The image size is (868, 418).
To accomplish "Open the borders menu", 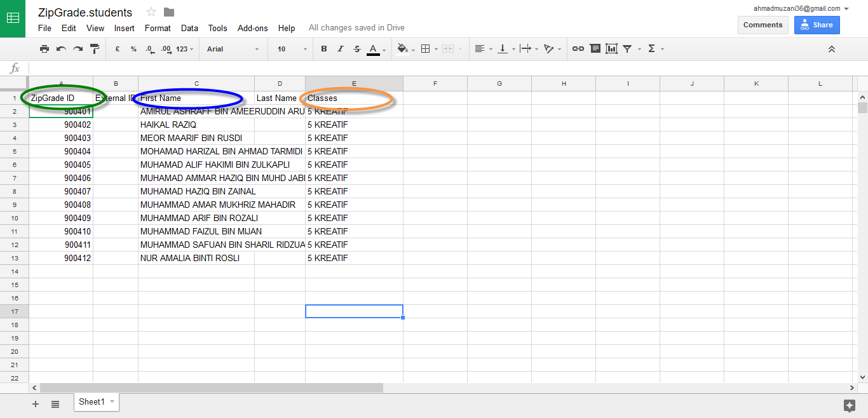I will point(429,49).
